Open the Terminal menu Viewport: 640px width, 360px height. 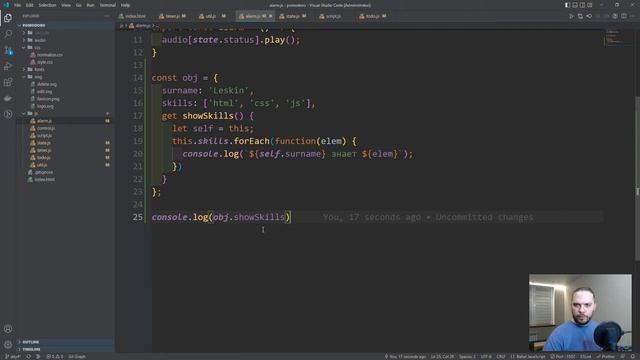108,5
